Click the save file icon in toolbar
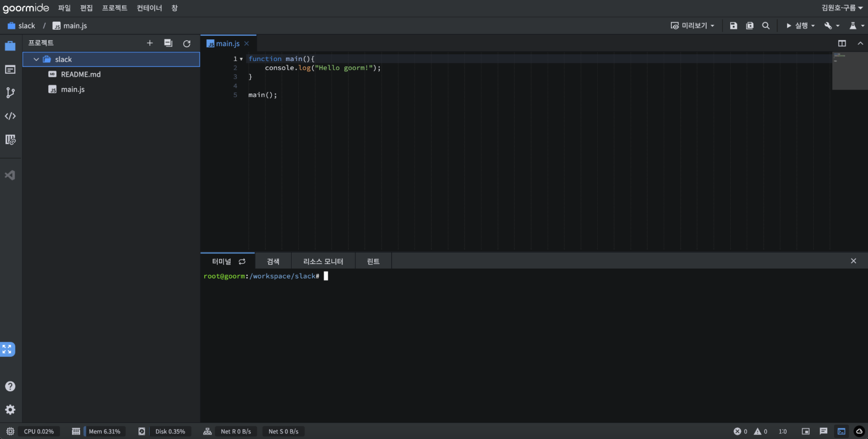 click(x=733, y=26)
